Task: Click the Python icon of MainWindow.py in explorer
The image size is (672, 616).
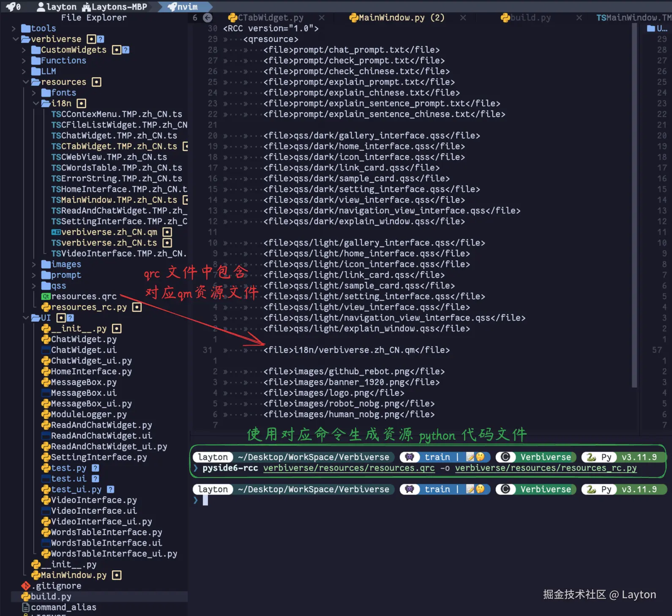Action: tap(36, 575)
